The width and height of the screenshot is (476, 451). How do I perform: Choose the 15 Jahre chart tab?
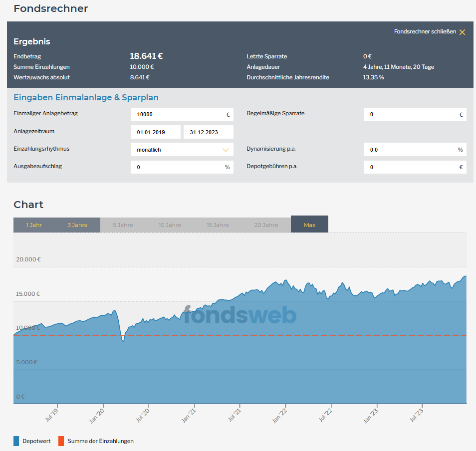(x=218, y=225)
